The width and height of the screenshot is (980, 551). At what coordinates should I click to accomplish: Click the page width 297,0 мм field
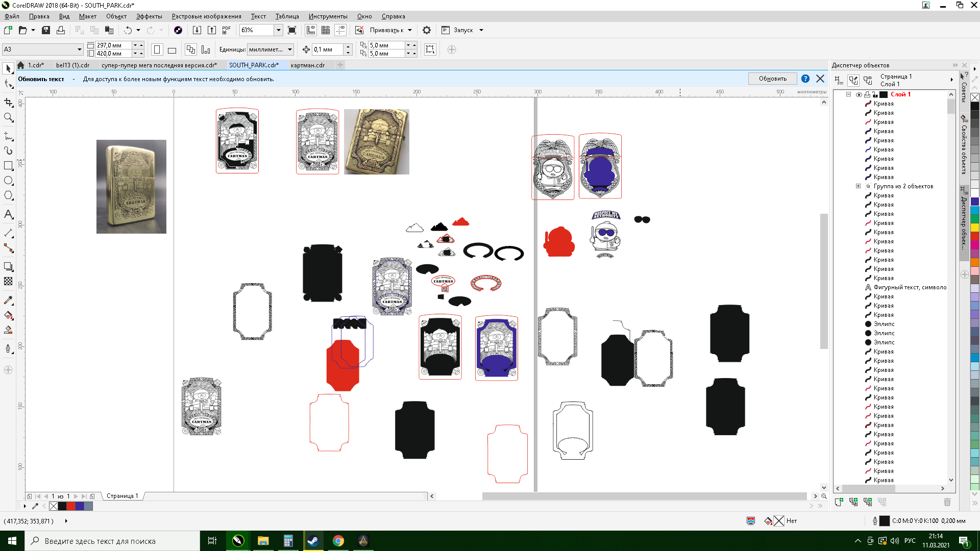point(113,45)
